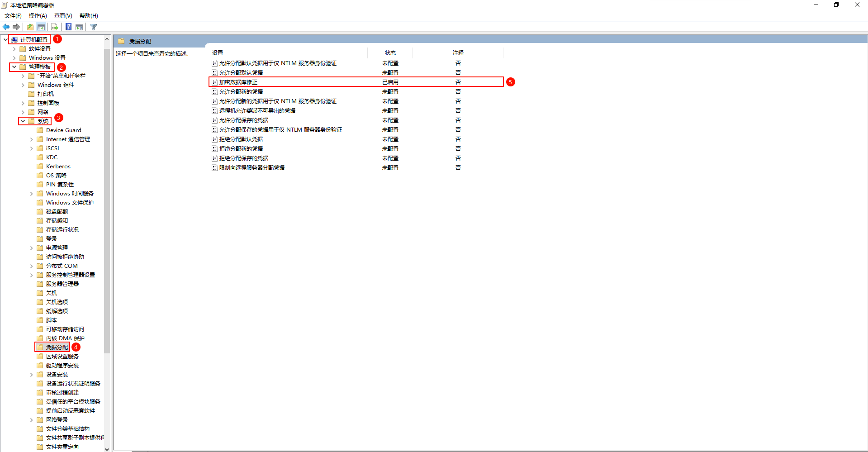This screenshot has width=868, height=452.
Task: Expand the Windows 组件 folder
Action: [x=23, y=85]
